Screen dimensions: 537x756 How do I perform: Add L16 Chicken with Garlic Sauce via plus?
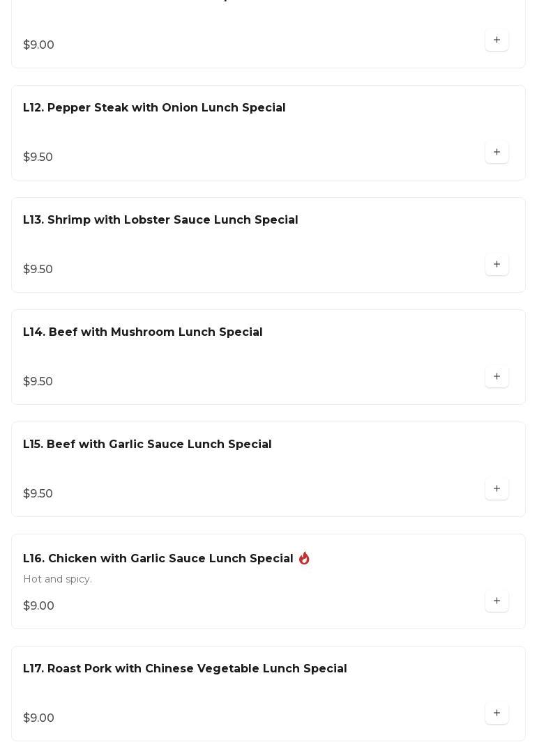(497, 601)
